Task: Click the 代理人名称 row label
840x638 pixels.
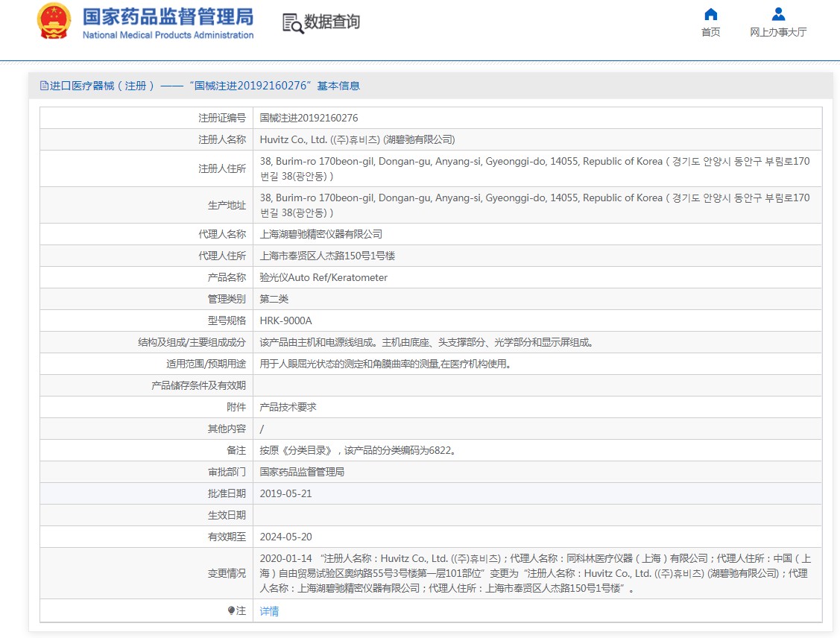Action: point(222,234)
